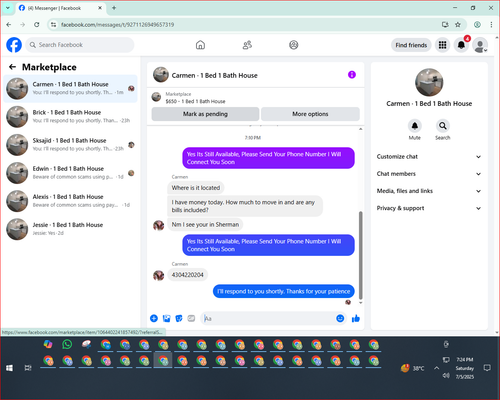The height and width of the screenshot is (400, 500).
Task: Open Brick's conversation in the list
Action: [x=70, y=117]
